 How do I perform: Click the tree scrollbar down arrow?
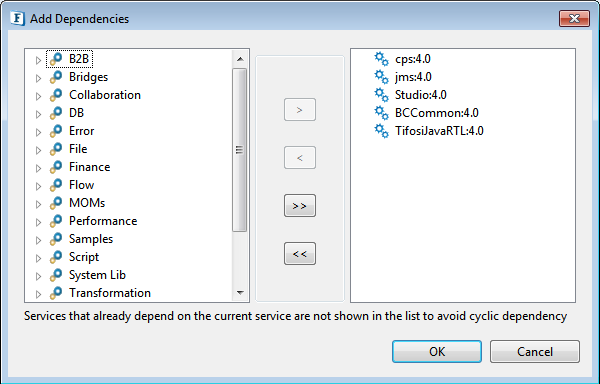pos(240,293)
